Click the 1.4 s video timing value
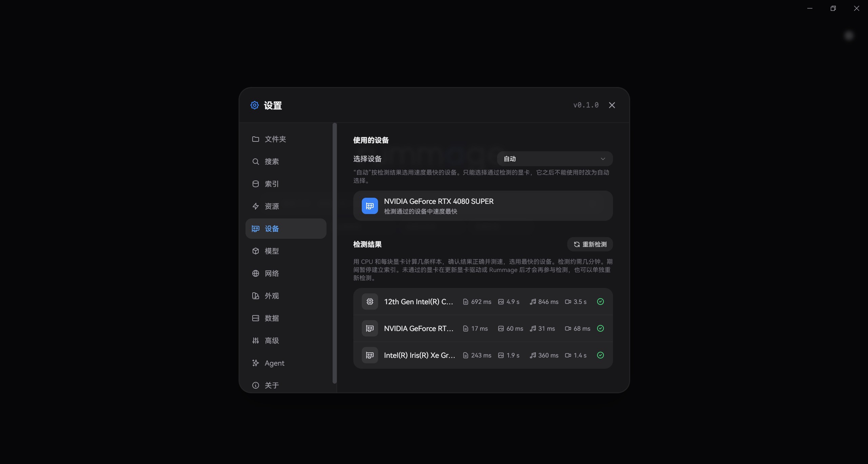 [580, 355]
